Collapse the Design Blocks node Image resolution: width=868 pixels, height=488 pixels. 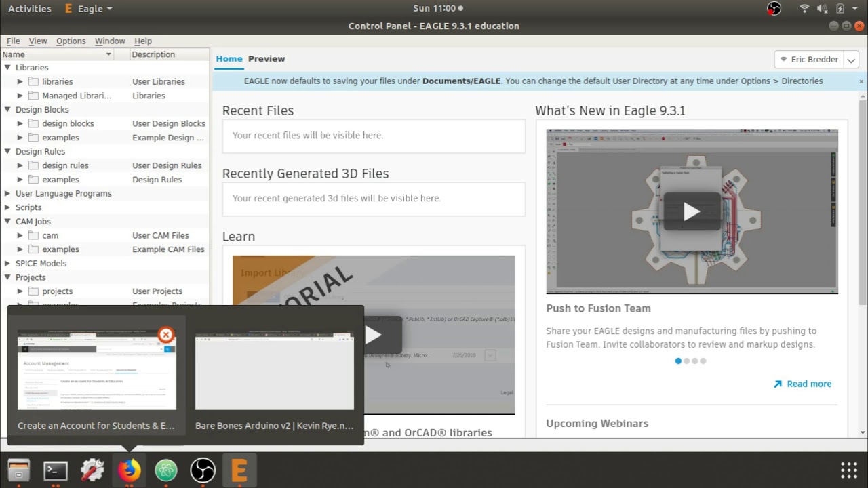click(7, 110)
